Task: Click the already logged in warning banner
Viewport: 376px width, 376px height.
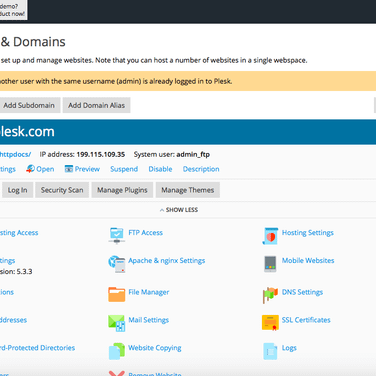Action: 188,81
